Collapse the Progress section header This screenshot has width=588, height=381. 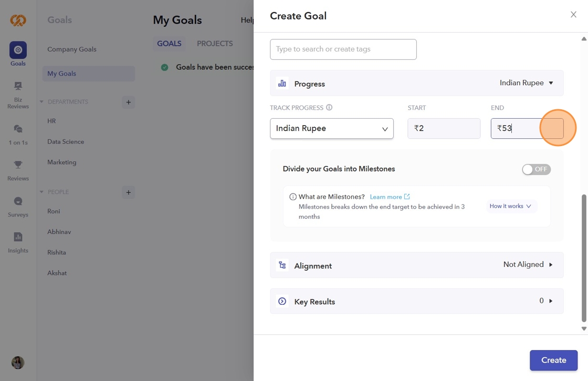[x=416, y=84]
